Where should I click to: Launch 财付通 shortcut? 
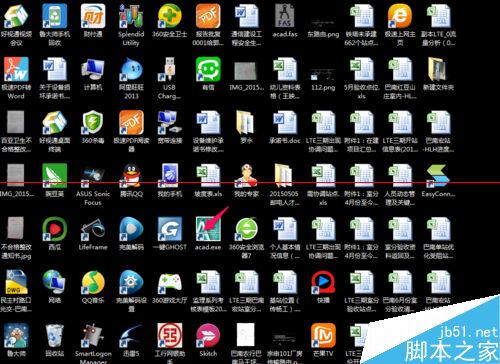click(x=93, y=16)
